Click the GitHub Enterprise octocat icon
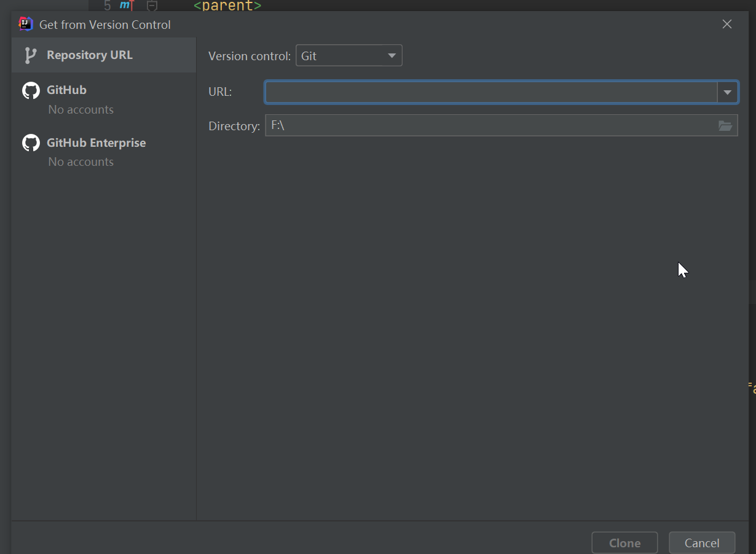 [x=31, y=143]
